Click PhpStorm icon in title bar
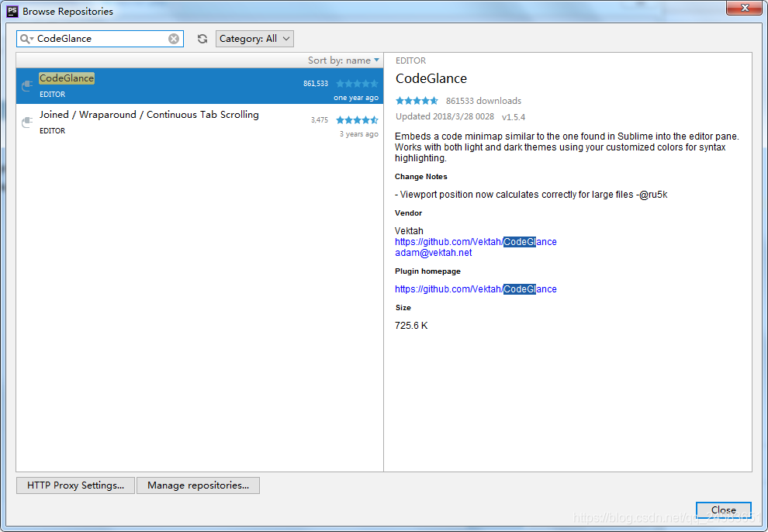 [12, 12]
